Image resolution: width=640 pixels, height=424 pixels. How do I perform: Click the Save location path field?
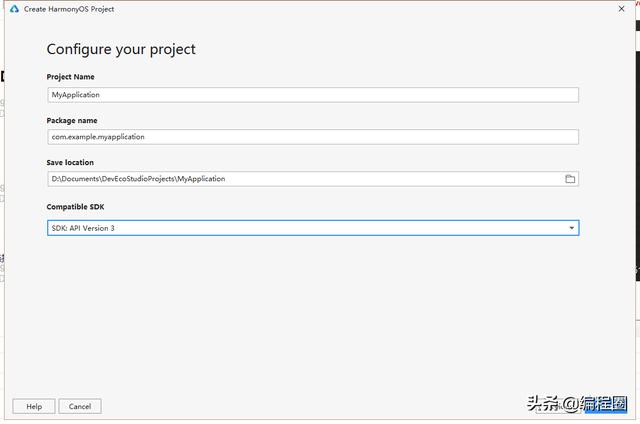click(313, 179)
